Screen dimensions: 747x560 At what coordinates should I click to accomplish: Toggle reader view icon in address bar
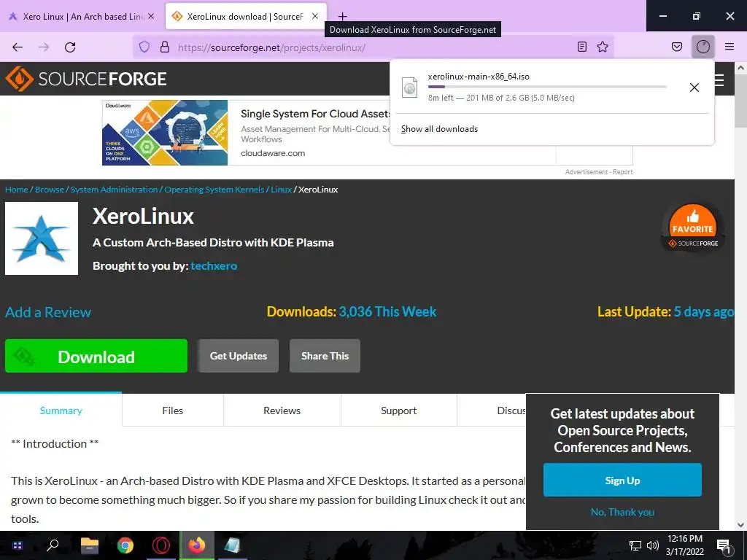tap(581, 47)
